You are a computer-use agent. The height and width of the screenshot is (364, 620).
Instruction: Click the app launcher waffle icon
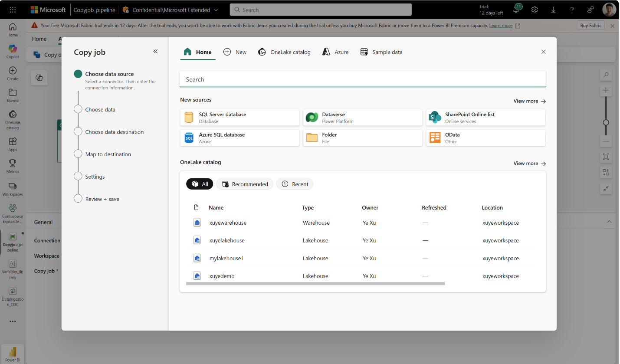tap(13, 10)
